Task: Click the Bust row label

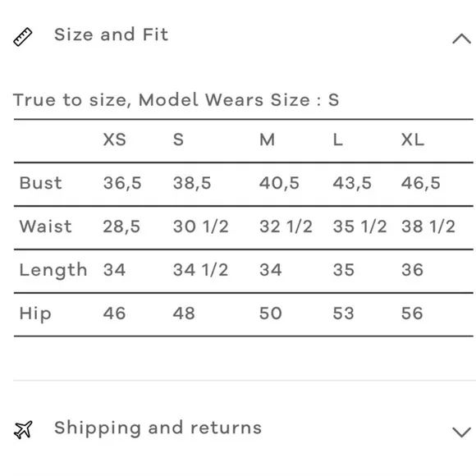Action: coord(41,183)
